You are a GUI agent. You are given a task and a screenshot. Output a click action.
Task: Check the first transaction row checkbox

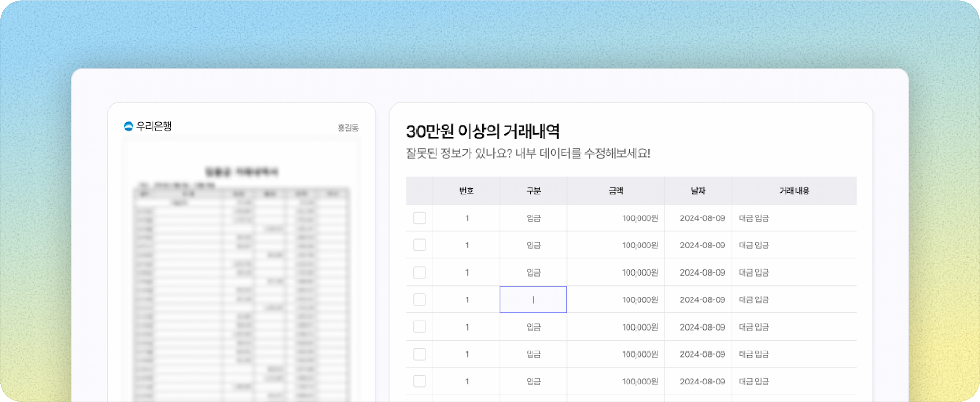419,218
